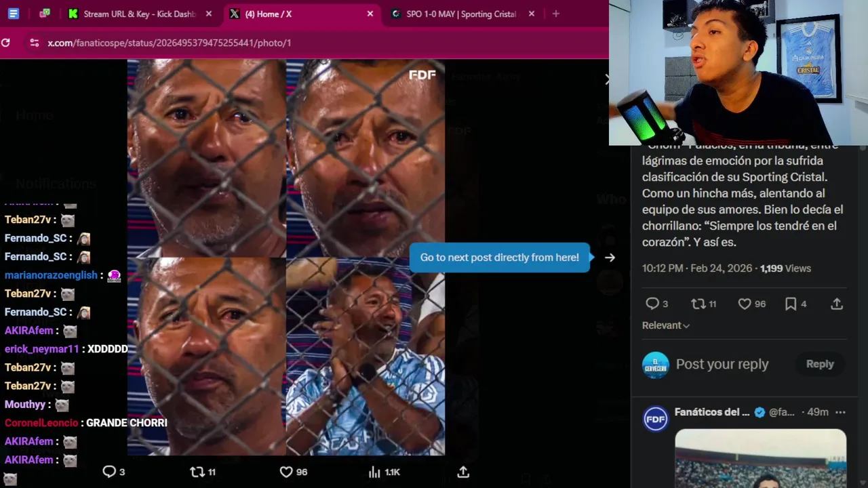The height and width of the screenshot is (488, 868).
Task: Open a new browser tab
Action: click(x=555, y=14)
